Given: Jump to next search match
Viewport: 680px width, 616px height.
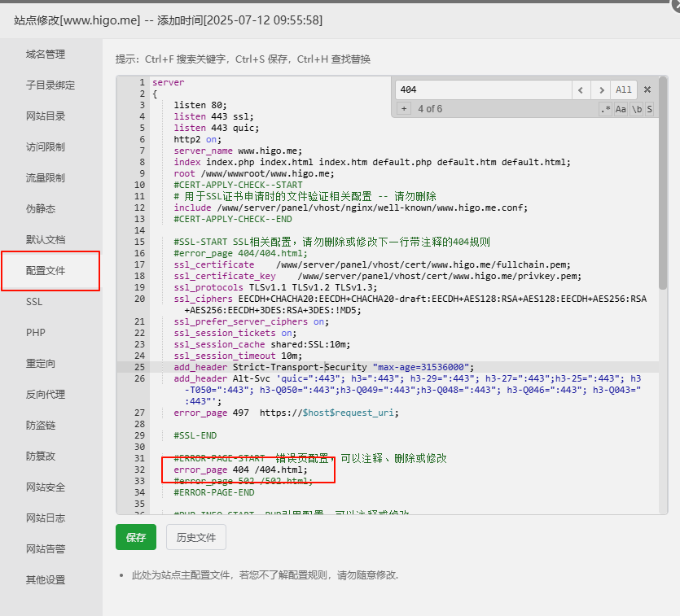Looking at the screenshot, I should [x=601, y=90].
